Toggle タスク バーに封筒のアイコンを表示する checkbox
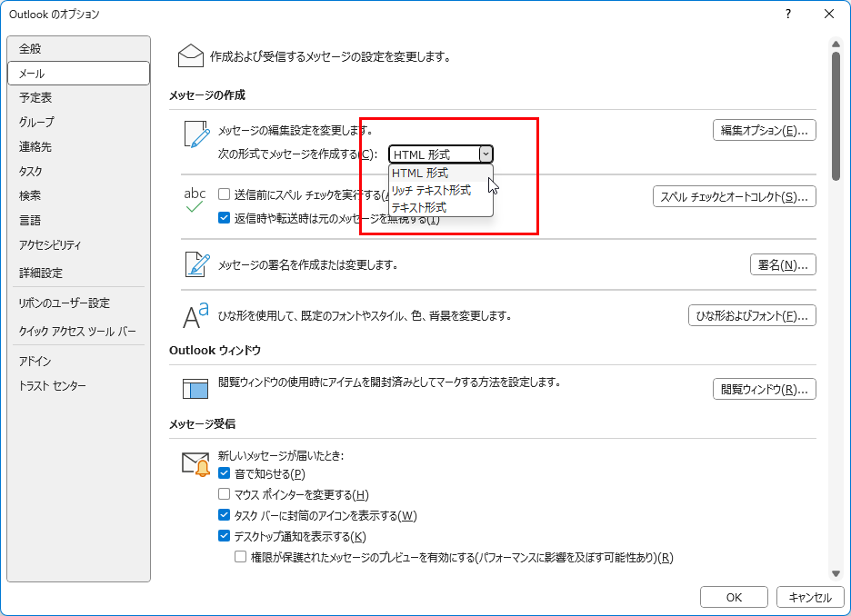 point(224,514)
